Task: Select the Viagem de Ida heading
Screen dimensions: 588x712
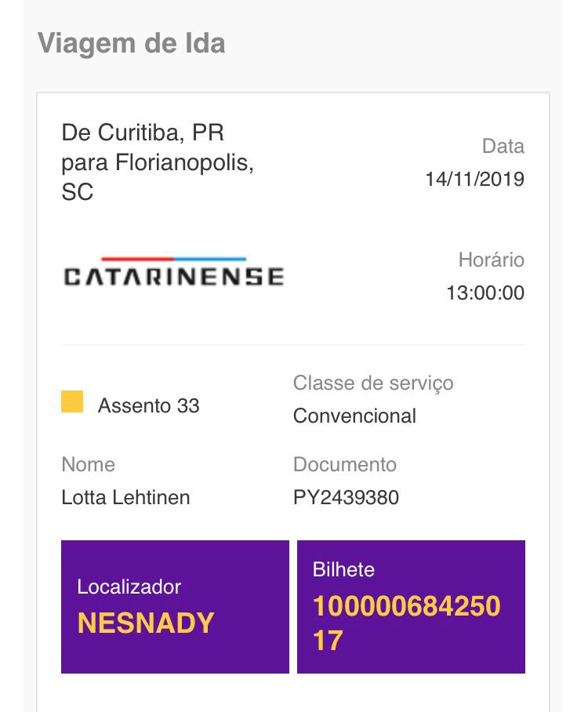Action: [x=131, y=42]
